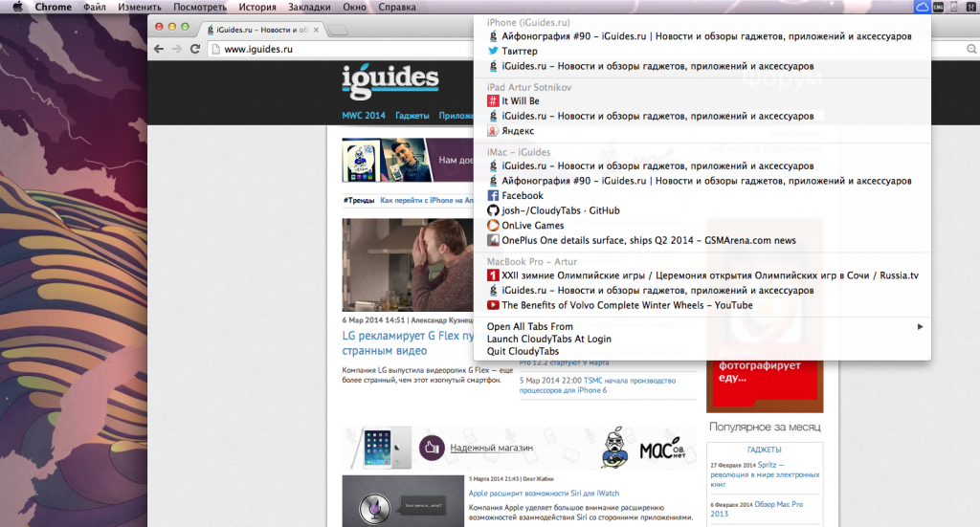
Task: Open the Файл menu
Action: (x=95, y=7)
